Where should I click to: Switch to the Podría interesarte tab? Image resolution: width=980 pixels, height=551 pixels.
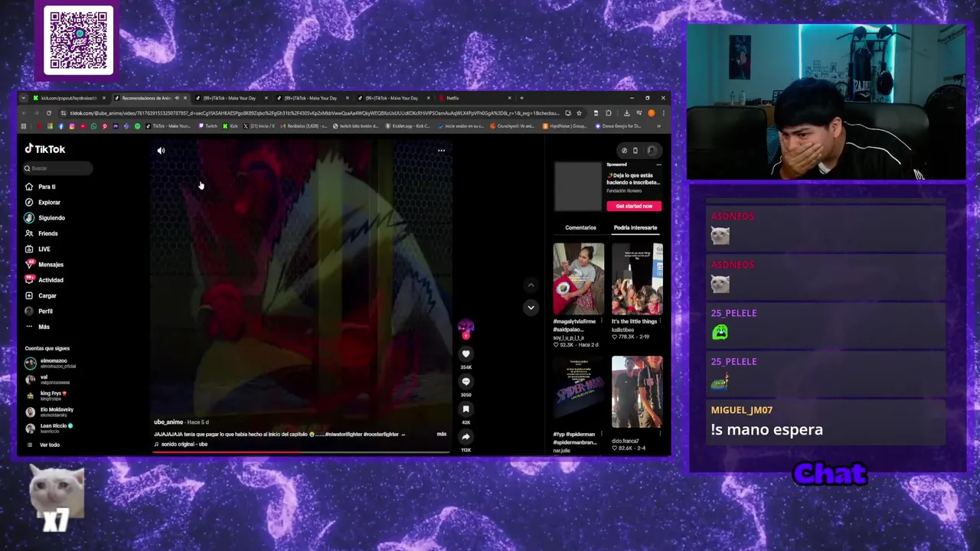(x=635, y=227)
